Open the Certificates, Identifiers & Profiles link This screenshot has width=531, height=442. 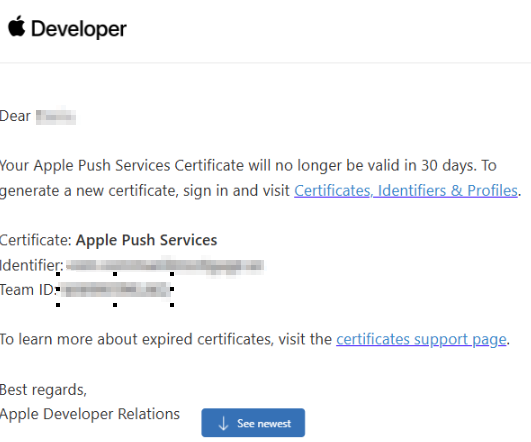pyautogui.click(x=406, y=191)
